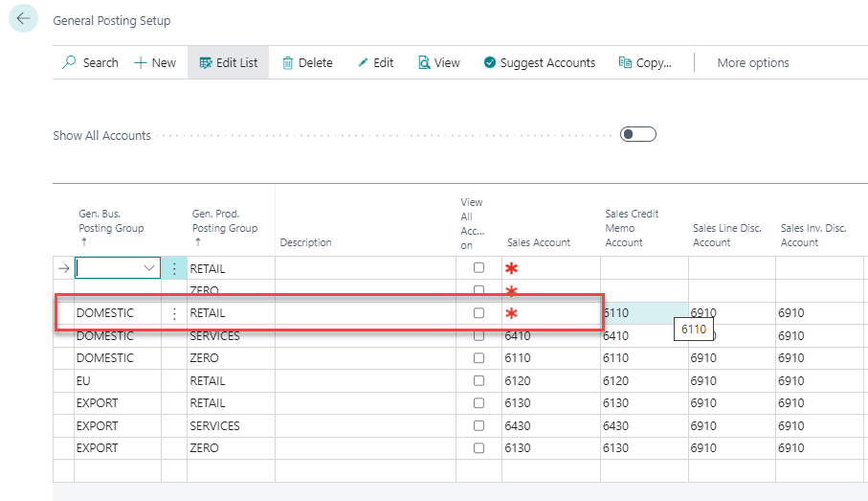Viewport: 868px width, 501px height.
Task: Click the View document icon
Action: coord(424,62)
